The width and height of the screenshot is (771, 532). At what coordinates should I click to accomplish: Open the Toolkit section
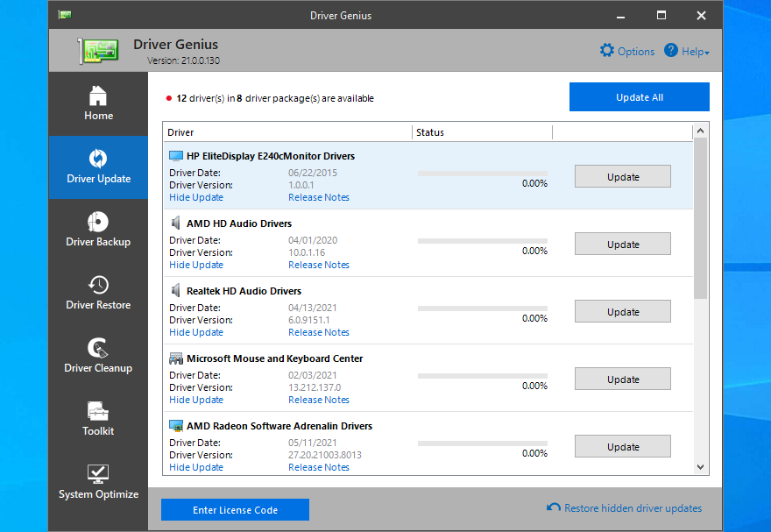tap(98, 420)
